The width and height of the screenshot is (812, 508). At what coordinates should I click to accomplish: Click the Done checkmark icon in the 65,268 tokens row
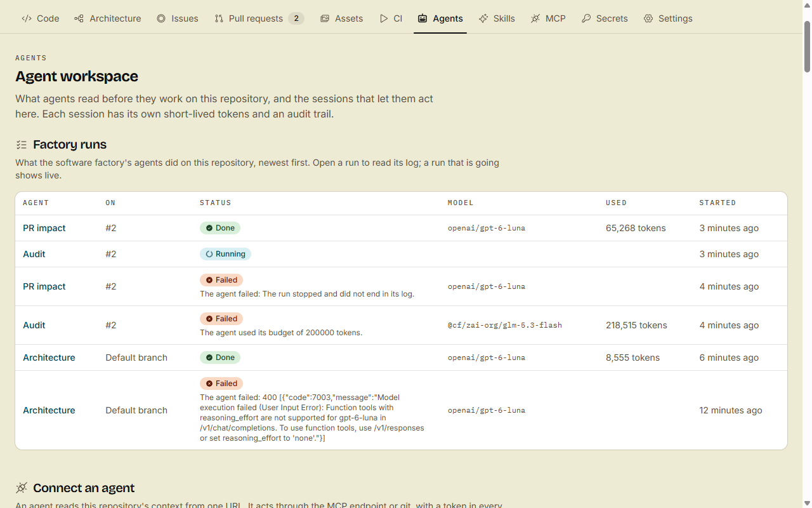click(x=209, y=228)
